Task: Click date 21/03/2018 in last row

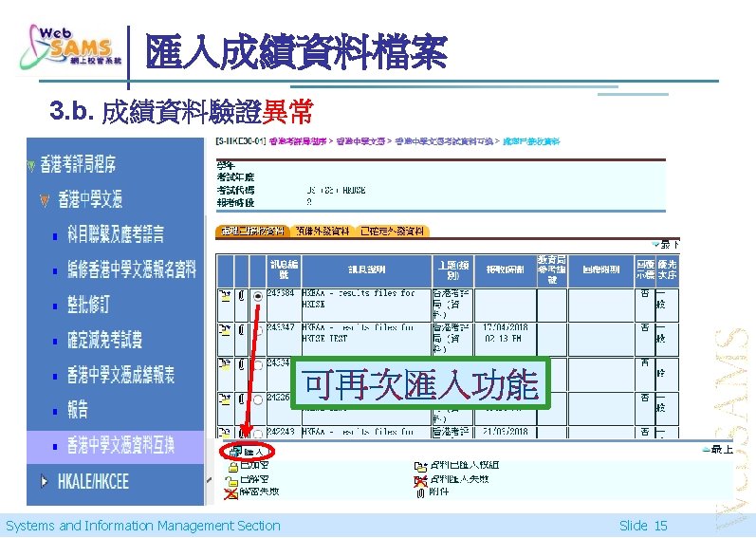Action: coord(505,432)
